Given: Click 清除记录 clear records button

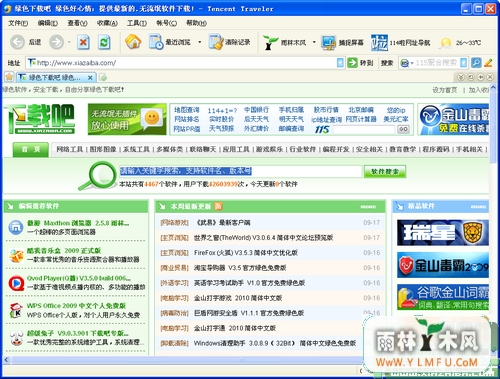Looking at the screenshot, I should (x=229, y=42).
